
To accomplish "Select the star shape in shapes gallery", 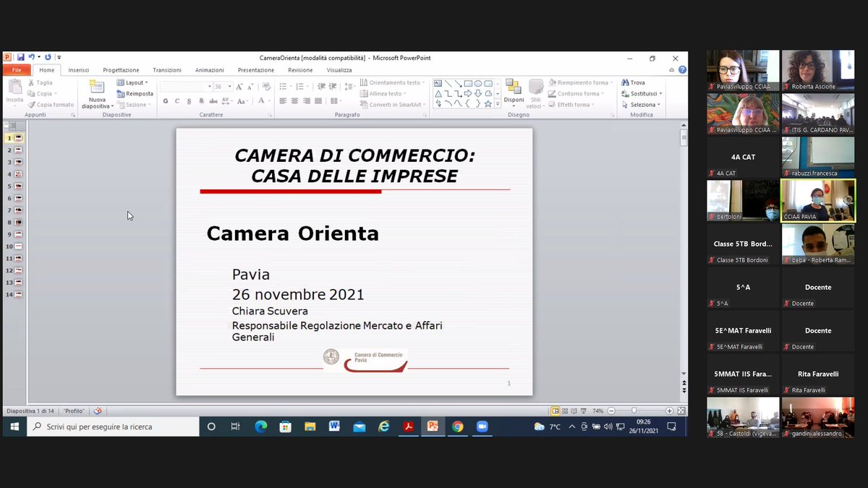I will point(488,103).
